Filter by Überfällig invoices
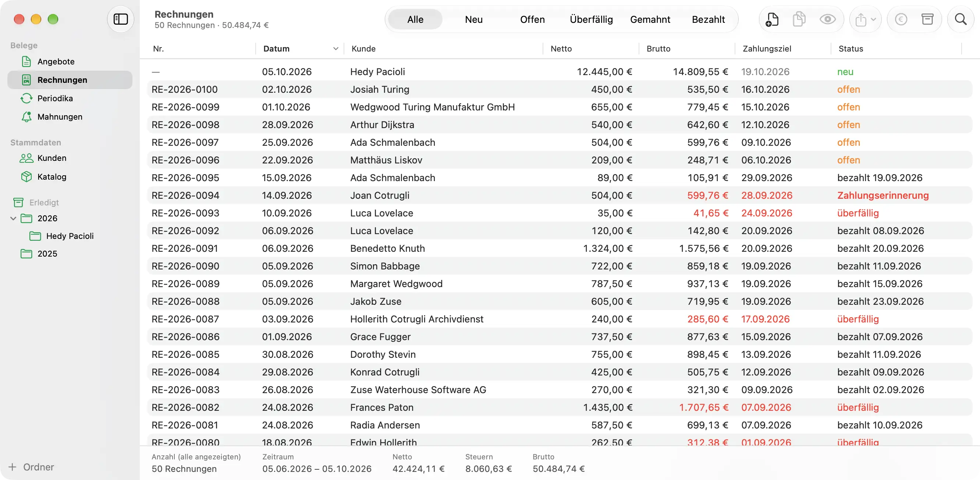The width and height of the screenshot is (980, 480). pyautogui.click(x=591, y=20)
